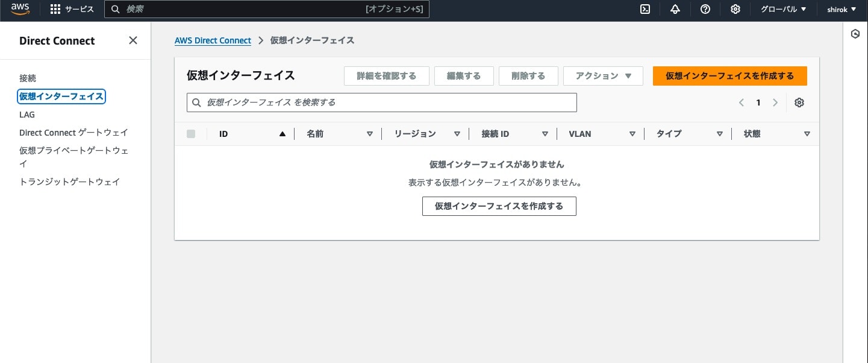Screen dimensions: 868x363
Task: Follow AWS Direct Connect breadcrumb link
Action: pyautogui.click(x=213, y=40)
